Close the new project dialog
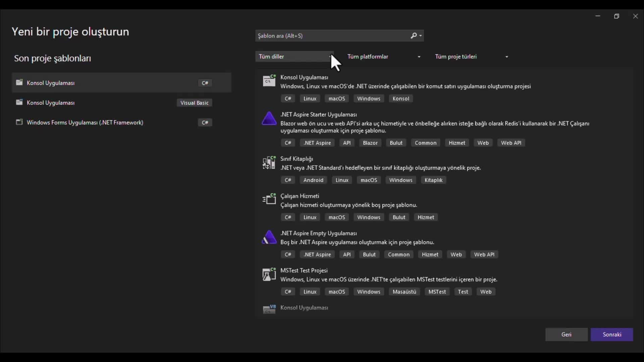644x362 pixels. (x=635, y=16)
